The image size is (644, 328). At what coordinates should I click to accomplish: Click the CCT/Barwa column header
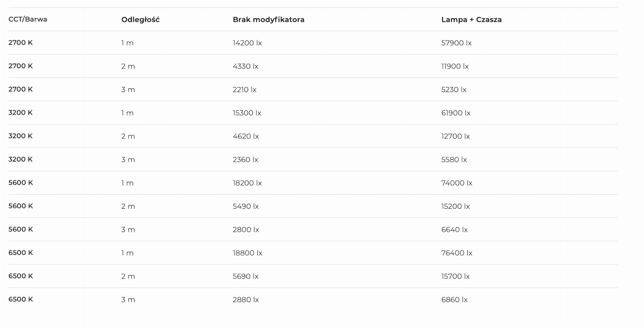pyautogui.click(x=28, y=19)
